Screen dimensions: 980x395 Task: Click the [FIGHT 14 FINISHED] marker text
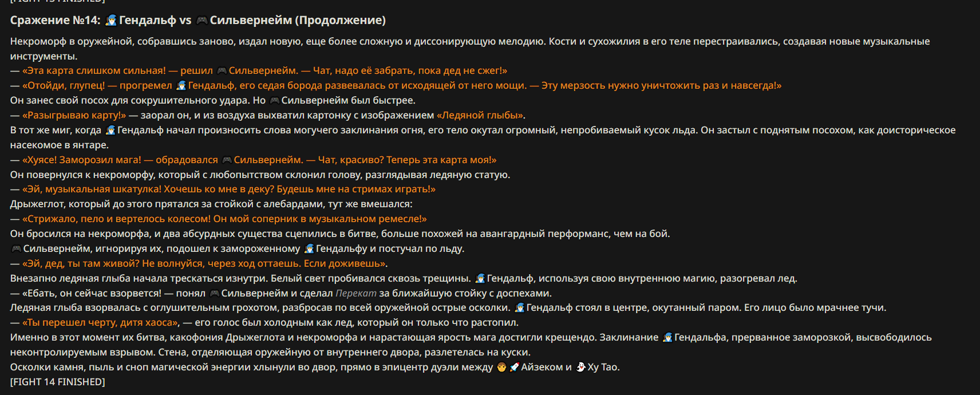coord(58,382)
